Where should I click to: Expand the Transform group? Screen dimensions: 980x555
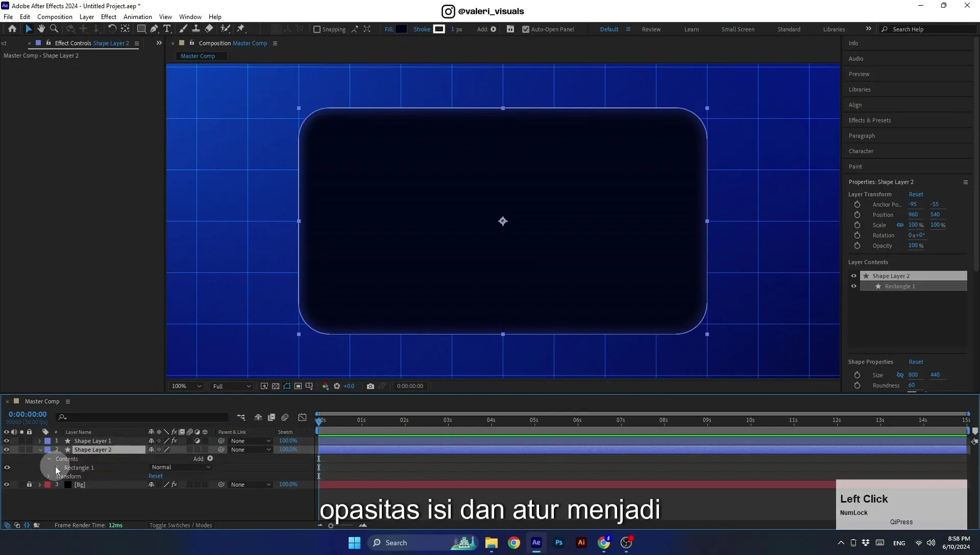pyautogui.click(x=49, y=476)
